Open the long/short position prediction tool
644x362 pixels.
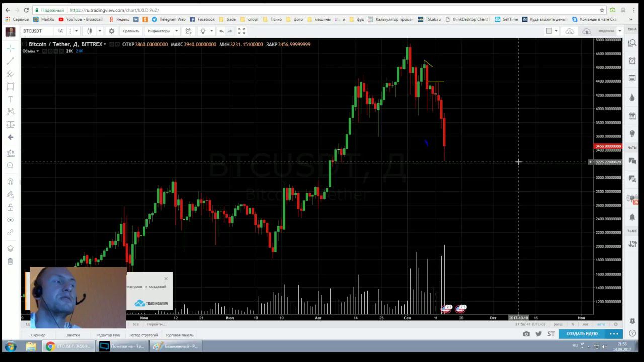click(x=10, y=124)
